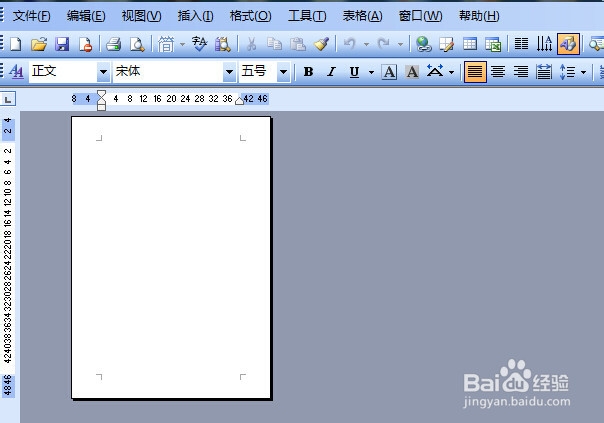The height and width of the screenshot is (423, 604).
Task: Open the underline style dropdown arrow
Action: click(371, 72)
